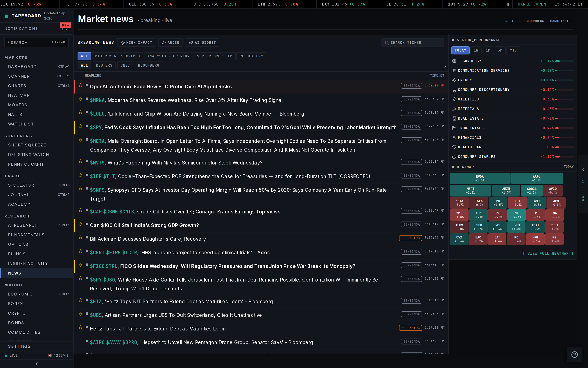The height and width of the screenshot is (368, 588).
Task: Click the Bloomberg tag on Bill Ackman story
Action: pyautogui.click(x=410, y=238)
